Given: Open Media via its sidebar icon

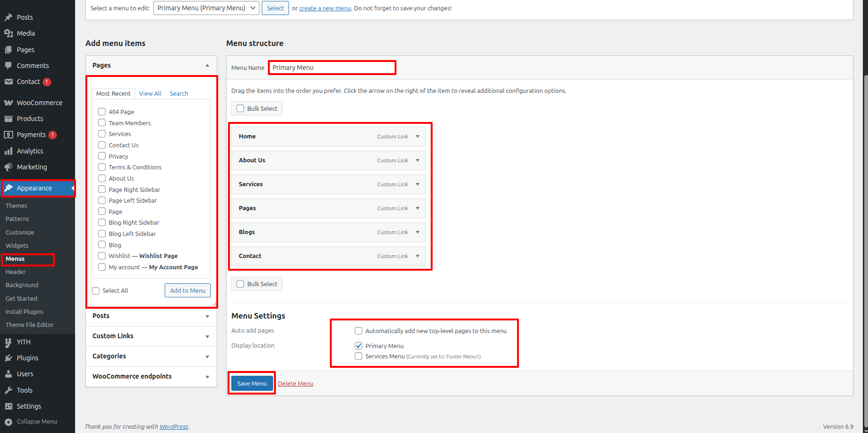Looking at the screenshot, I should (8, 33).
